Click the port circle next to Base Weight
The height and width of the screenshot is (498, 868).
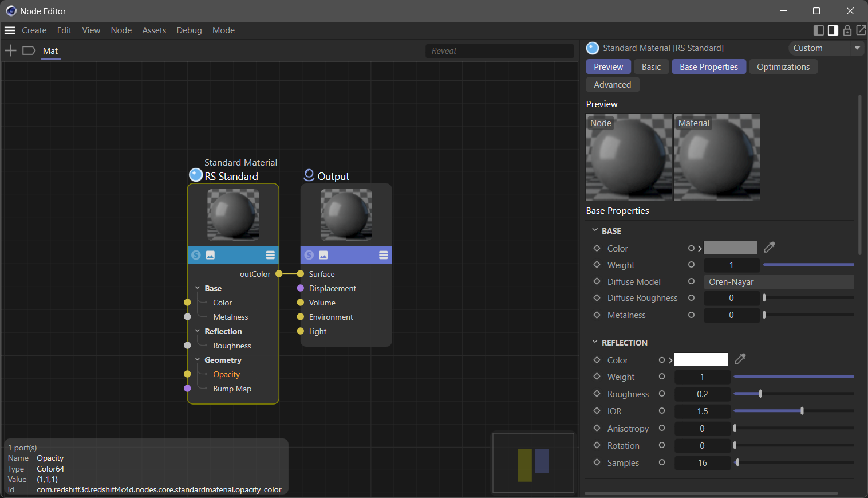pyautogui.click(x=691, y=265)
